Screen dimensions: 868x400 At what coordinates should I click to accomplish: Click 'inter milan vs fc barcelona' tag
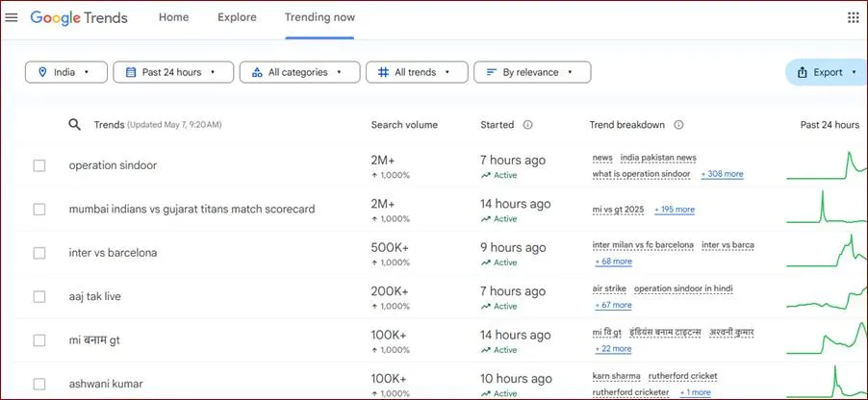643,245
